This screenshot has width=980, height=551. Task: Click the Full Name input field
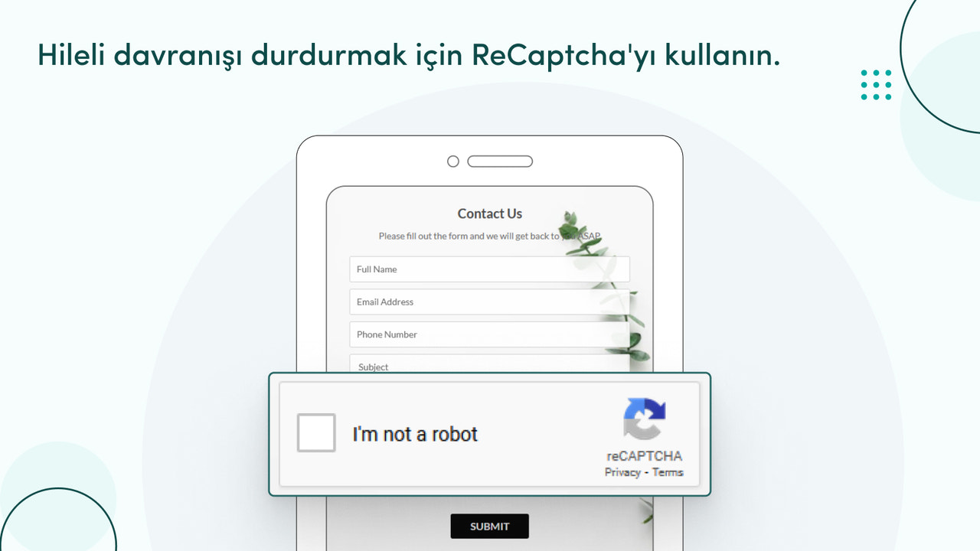click(489, 269)
